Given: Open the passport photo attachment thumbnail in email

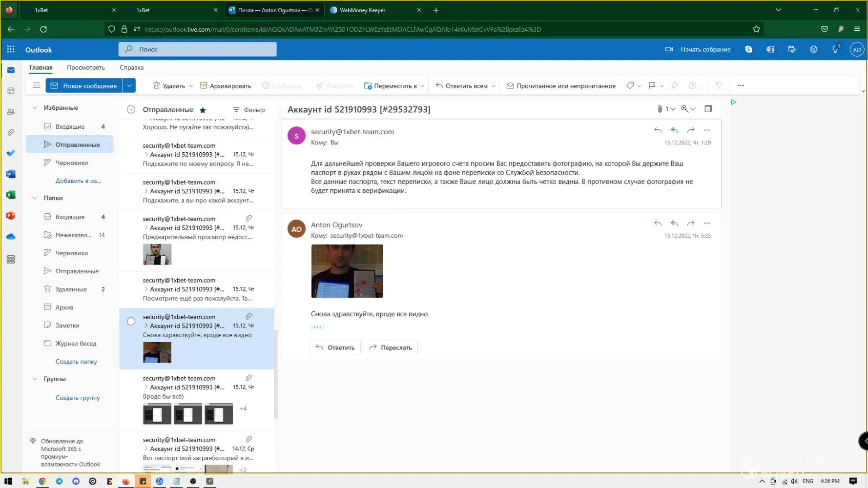Looking at the screenshot, I should point(347,271).
